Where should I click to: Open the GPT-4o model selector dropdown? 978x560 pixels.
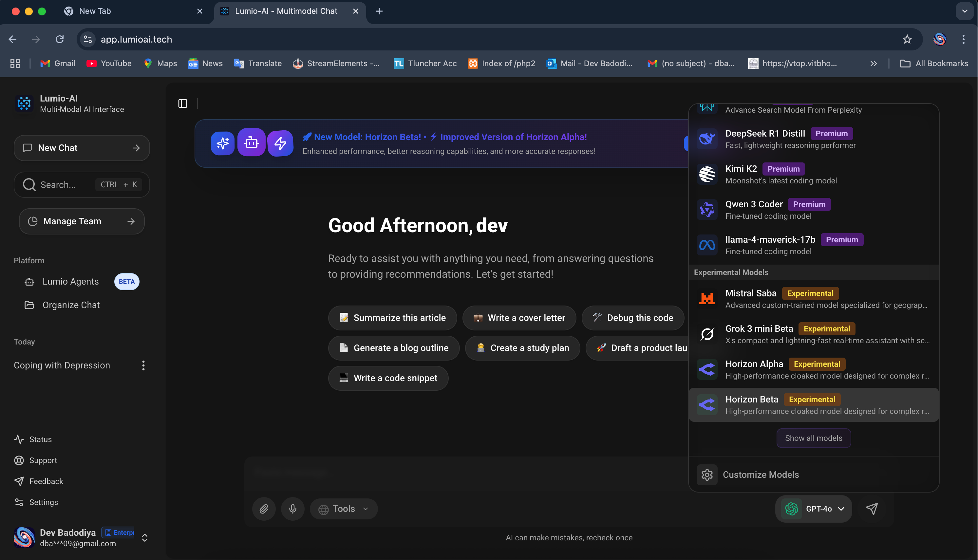click(814, 509)
